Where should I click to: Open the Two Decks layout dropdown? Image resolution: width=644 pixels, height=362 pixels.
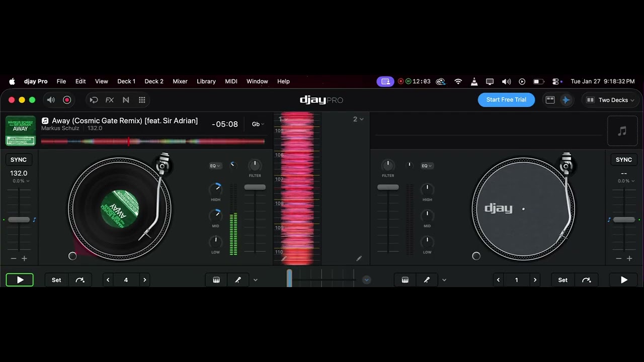(610, 100)
